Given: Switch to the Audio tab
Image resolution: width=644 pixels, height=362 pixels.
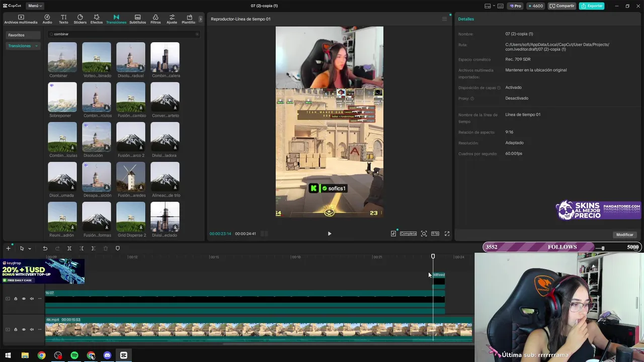Looking at the screenshot, I should click(x=47, y=19).
